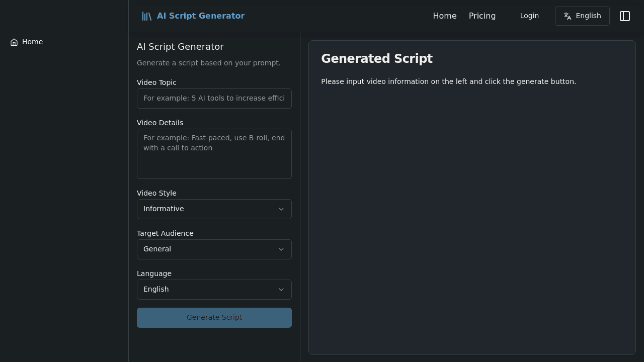Click the Language dropdown chevron
Viewport: 644px width, 362px height.
pos(281,290)
